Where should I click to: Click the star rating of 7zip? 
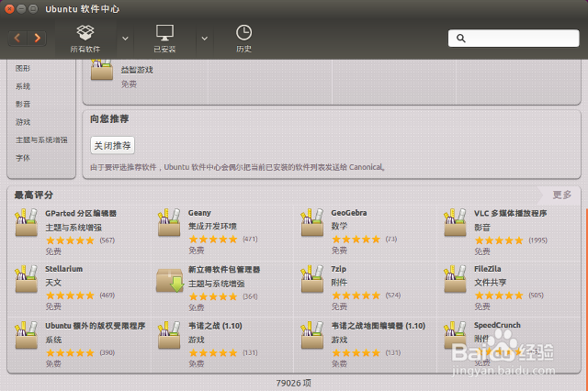click(356, 296)
